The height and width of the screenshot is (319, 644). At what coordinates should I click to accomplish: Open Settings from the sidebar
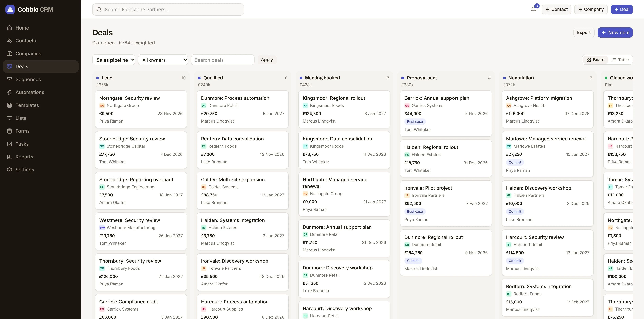pos(41,170)
